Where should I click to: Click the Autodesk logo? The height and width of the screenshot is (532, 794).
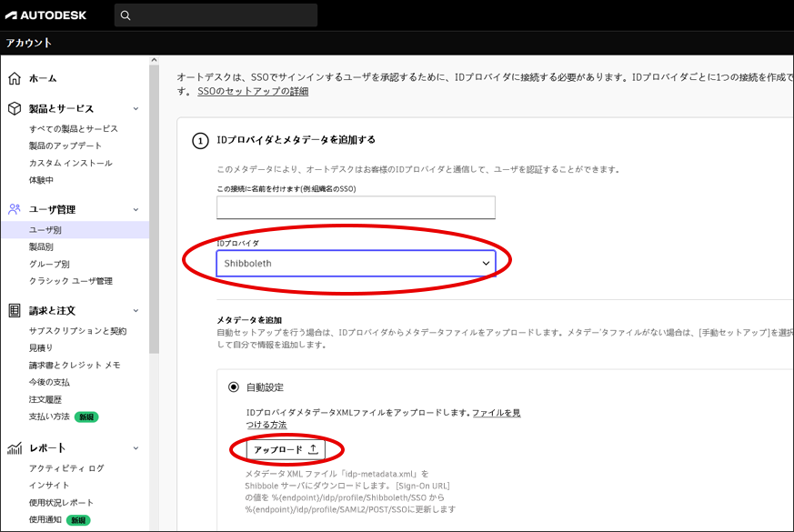(45, 15)
